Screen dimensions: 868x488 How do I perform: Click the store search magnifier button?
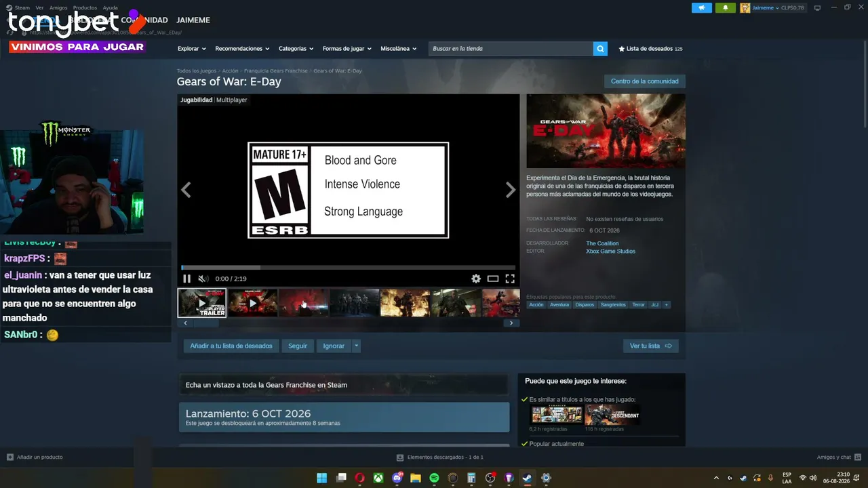tap(600, 49)
